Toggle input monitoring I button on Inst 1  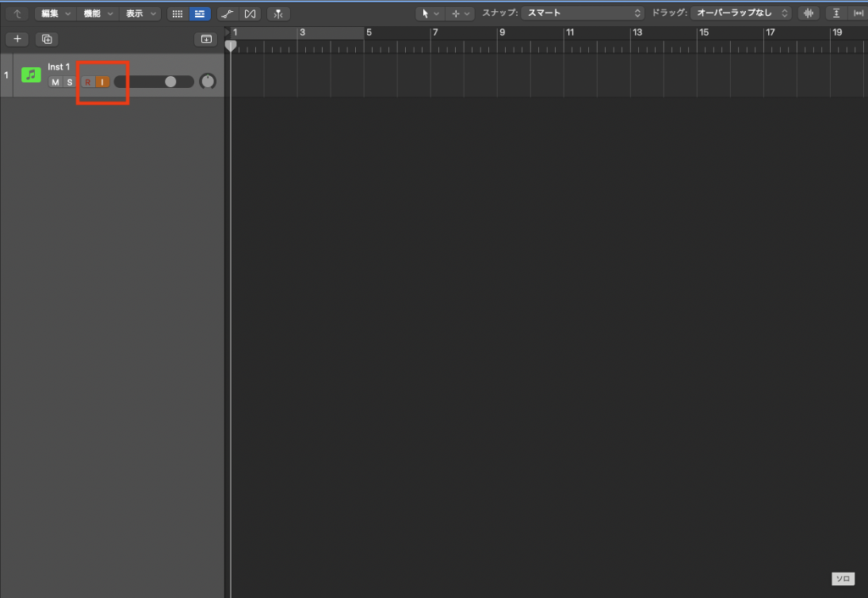[102, 82]
